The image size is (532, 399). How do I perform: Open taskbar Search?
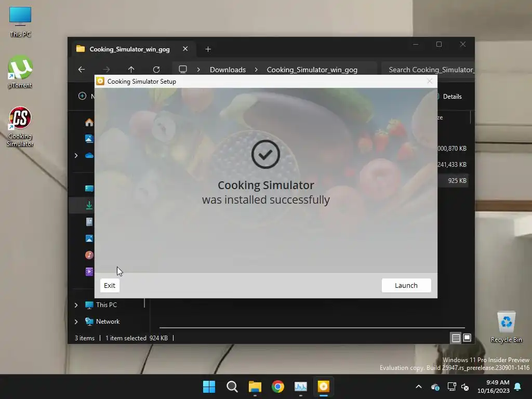[232, 387]
